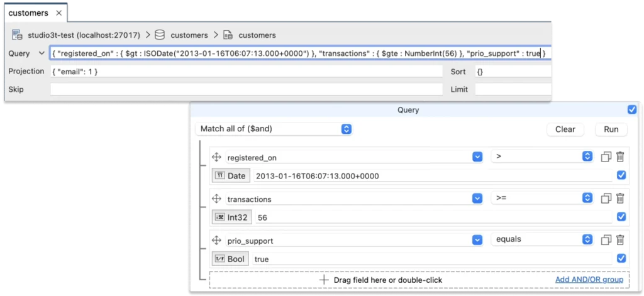Screen dimensions: 644x296
Task: Duplicate the prio_support condition
Action: 606,240
